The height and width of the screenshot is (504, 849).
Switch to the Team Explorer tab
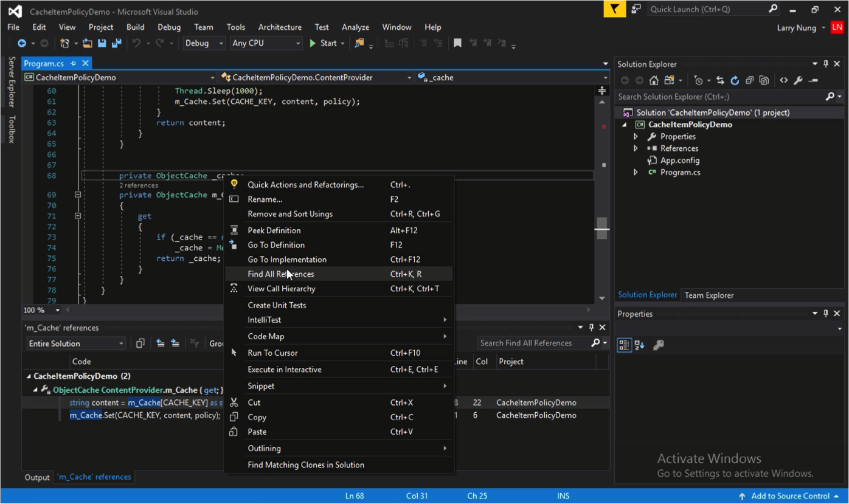coord(709,295)
